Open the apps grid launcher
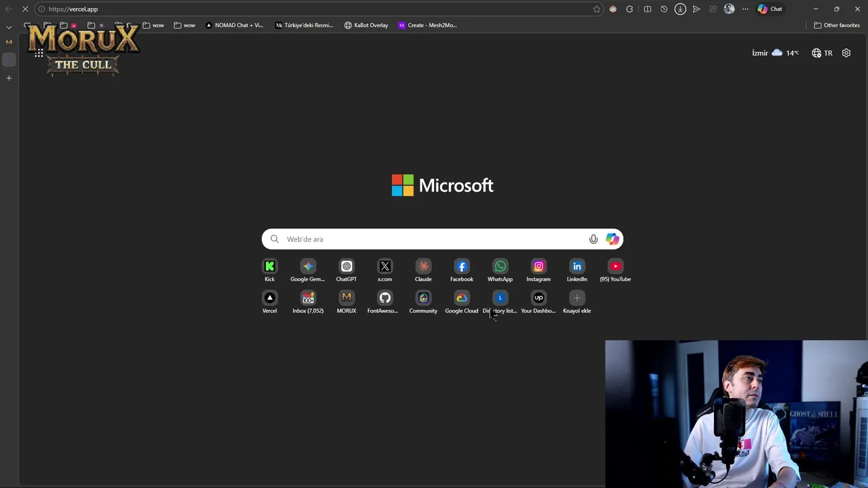The width and height of the screenshot is (868, 488). tap(39, 53)
